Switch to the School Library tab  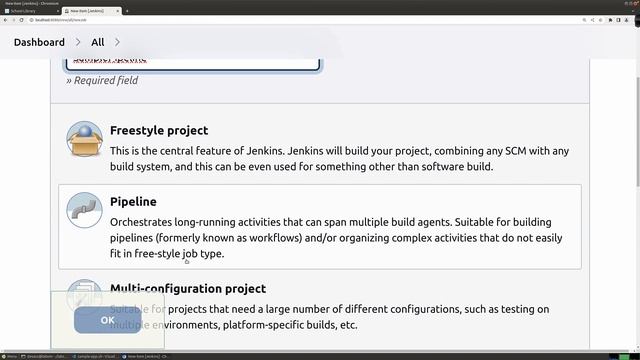point(31,11)
